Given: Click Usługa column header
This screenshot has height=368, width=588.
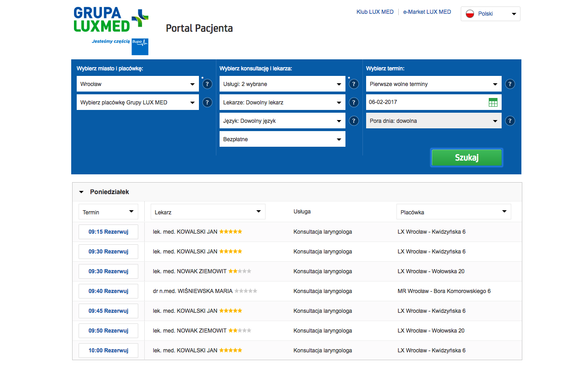Looking at the screenshot, I should [302, 212].
